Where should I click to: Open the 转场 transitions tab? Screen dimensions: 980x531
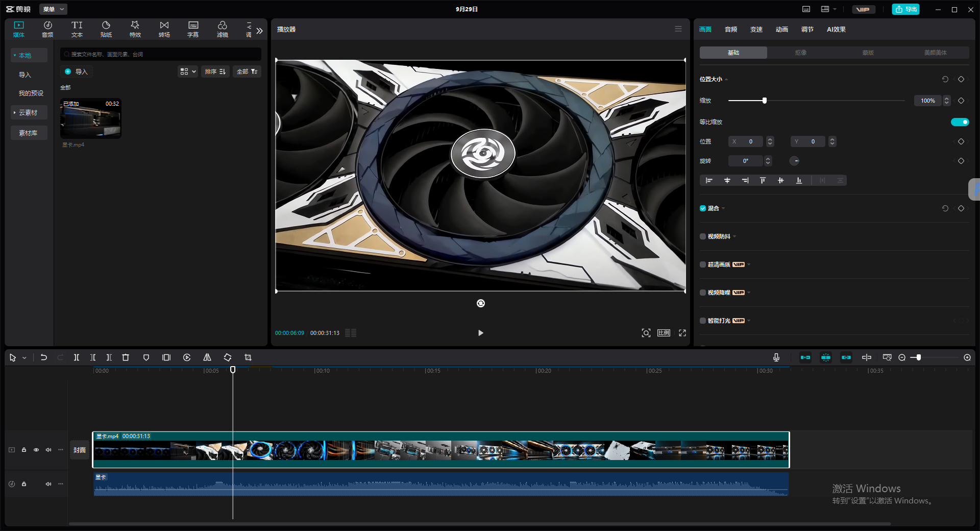pyautogui.click(x=164, y=29)
